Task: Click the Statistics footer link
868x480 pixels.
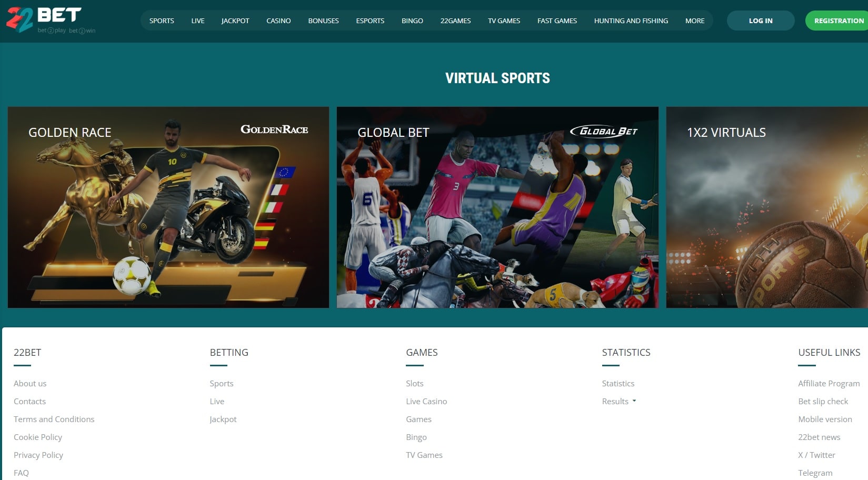Action: point(618,383)
